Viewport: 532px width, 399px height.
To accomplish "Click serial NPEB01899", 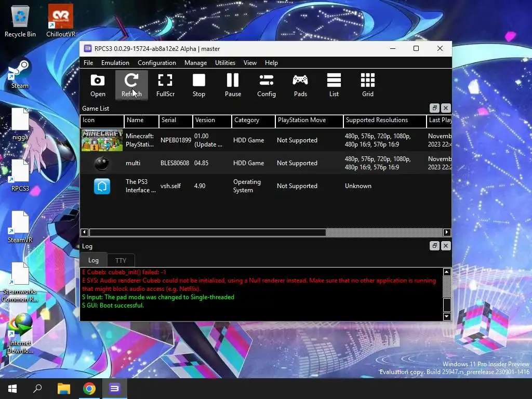I will [176, 140].
